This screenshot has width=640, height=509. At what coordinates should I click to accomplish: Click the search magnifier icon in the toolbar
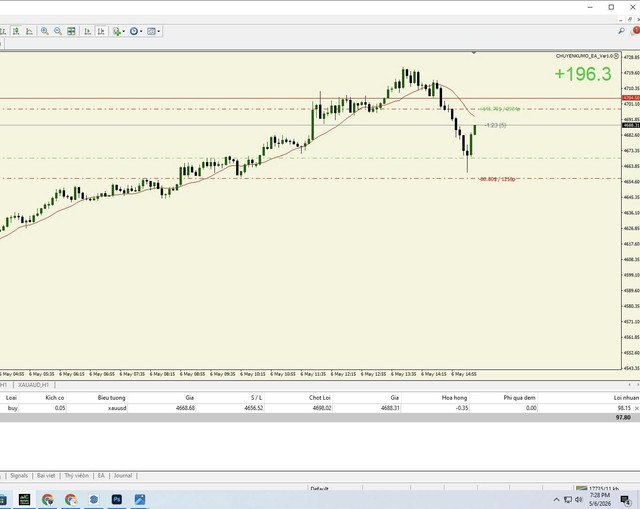click(x=621, y=31)
